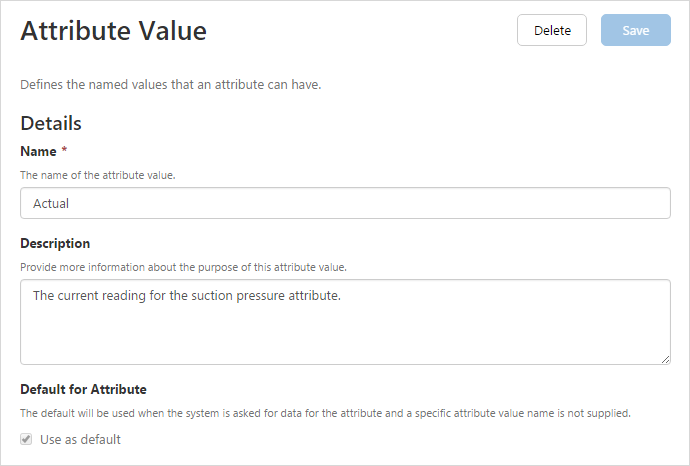690x466 pixels.
Task: Click the 'Defines the named values' intro text
Action: click(x=170, y=85)
